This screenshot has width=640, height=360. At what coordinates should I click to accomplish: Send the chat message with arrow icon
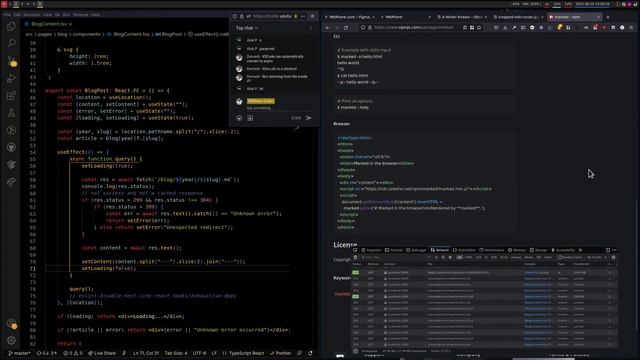coord(309,118)
